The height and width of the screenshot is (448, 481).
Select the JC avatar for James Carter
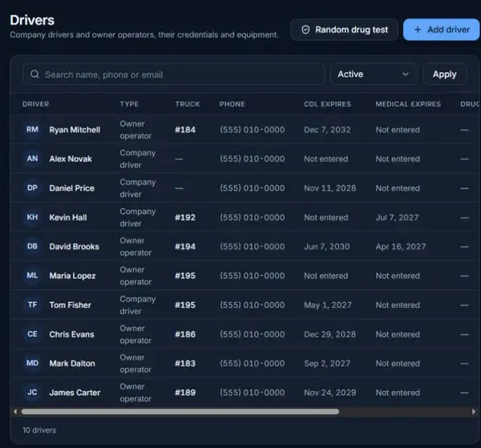coord(32,393)
